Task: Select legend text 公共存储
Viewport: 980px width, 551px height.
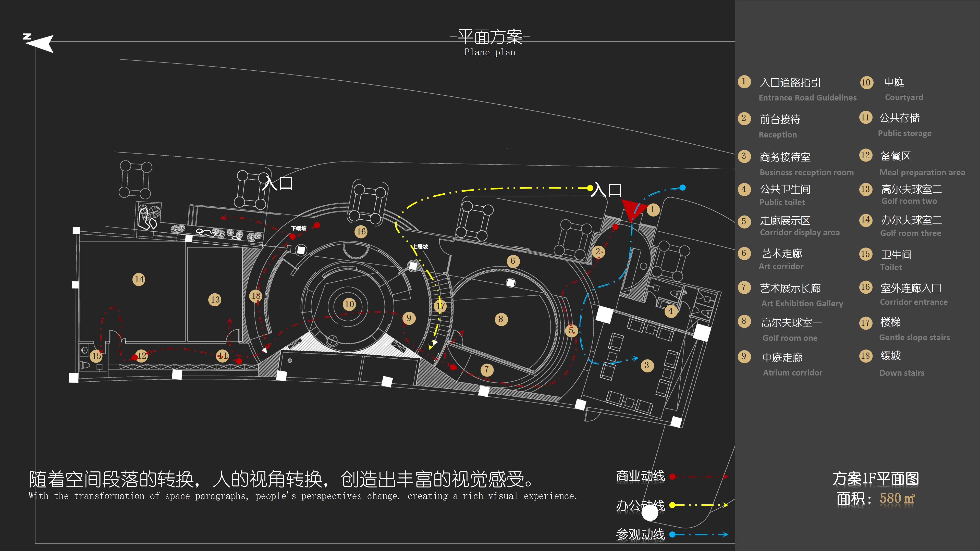Action: point(899,118)
